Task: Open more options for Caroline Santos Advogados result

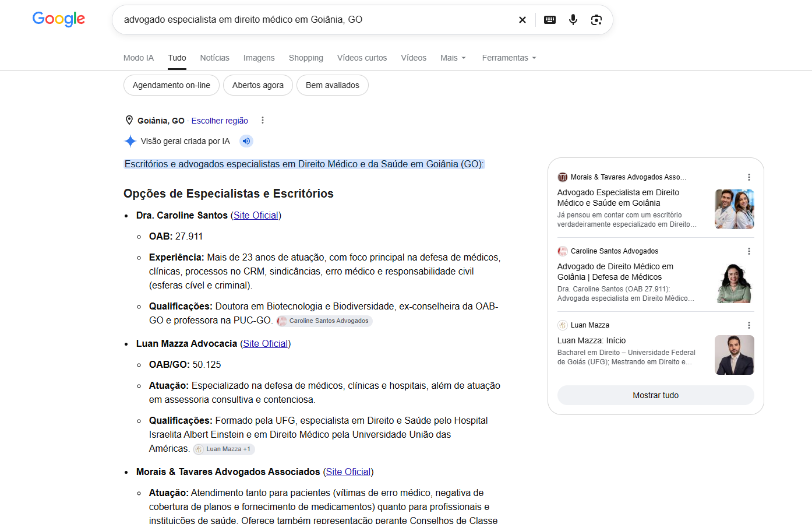Action: tap(749, 251)
